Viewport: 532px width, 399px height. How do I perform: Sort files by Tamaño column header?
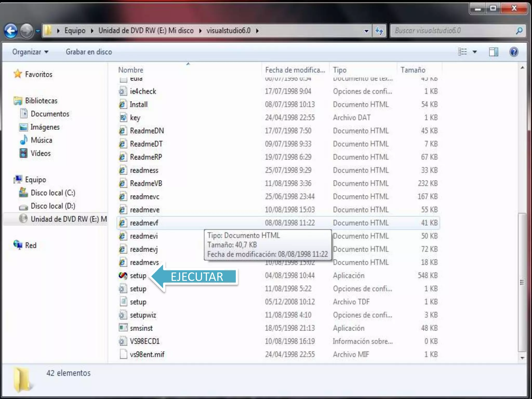tap(413, 70)
